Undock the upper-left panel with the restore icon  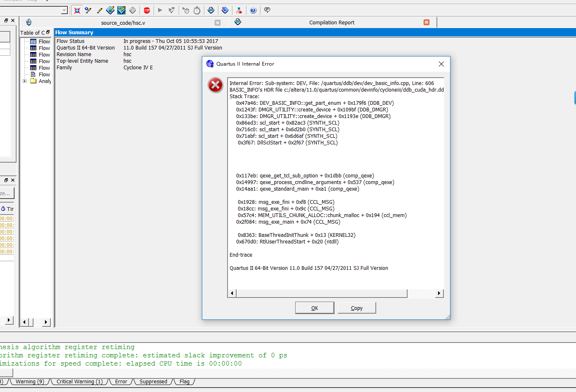[x=6, y=20]
